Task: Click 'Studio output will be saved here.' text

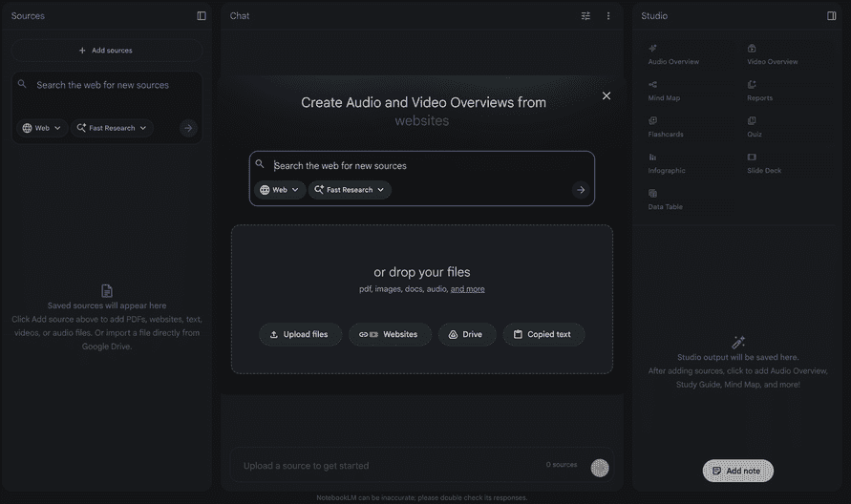Action: click(x=737, y=357)
